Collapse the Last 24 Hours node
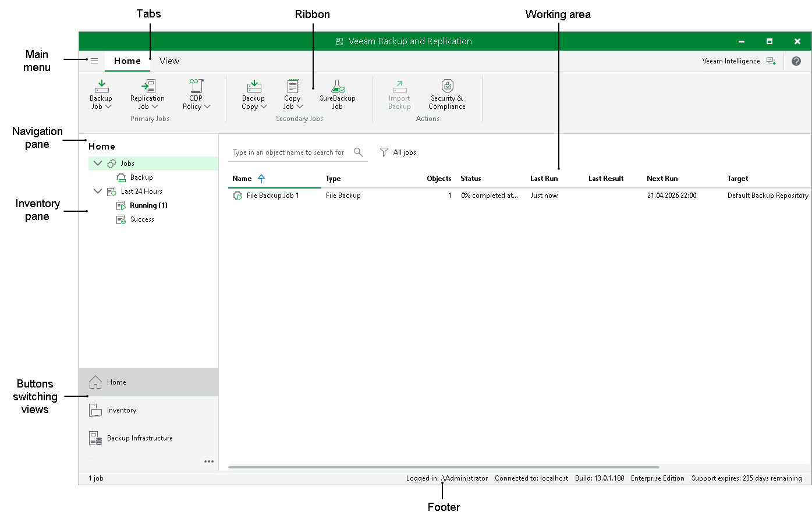 pyautogui.click(x=98, y=191)
